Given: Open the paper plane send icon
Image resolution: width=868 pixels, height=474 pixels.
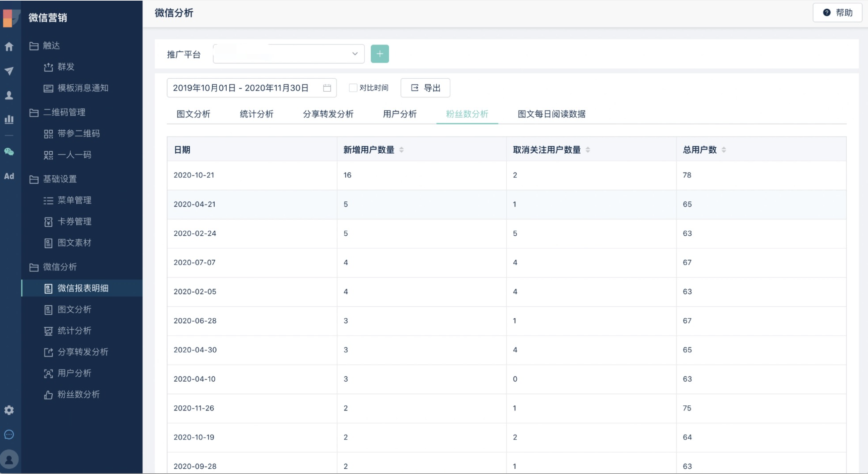Looking at the screenshot, I should [x=9, y=71].
